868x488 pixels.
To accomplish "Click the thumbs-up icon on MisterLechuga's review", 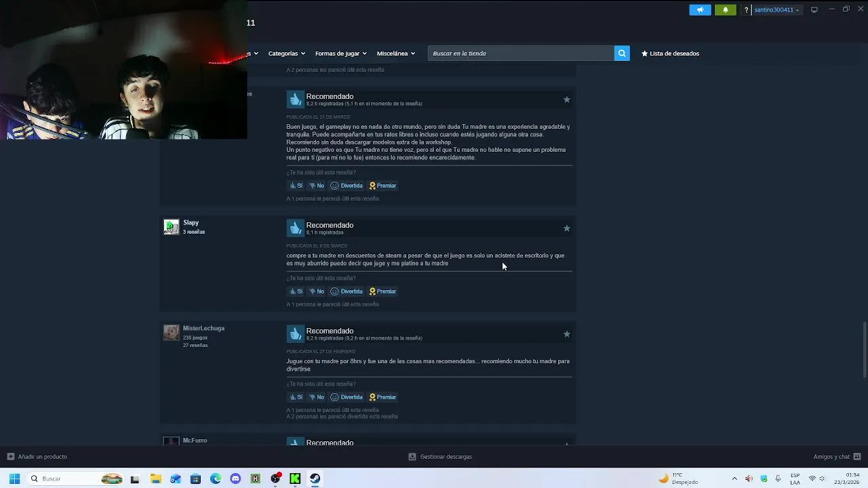I will (295, 333).
